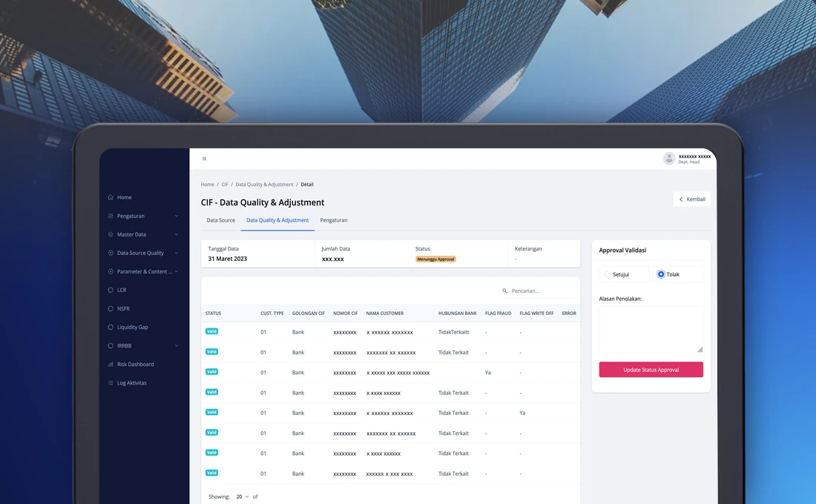
Task: Click the Pengaturan sidebar icon
Action: tap(111, 216)
